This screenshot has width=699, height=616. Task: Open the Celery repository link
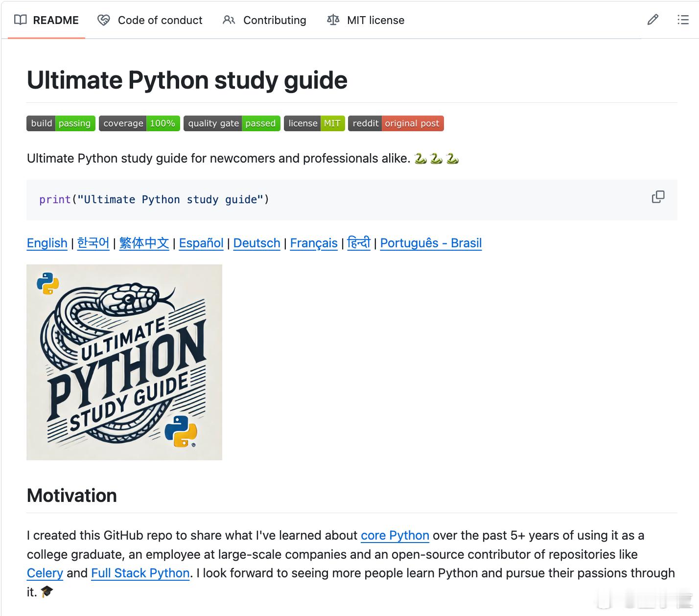point(45,573)
